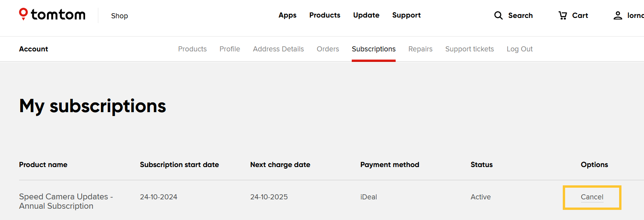Viewport: 644px width, 220px height.
Task: Open the account Products tab
Action: pos(192,49)
